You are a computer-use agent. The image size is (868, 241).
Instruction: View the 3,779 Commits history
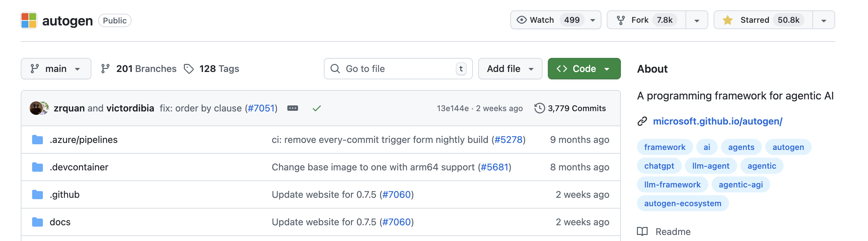coord(570,108)
